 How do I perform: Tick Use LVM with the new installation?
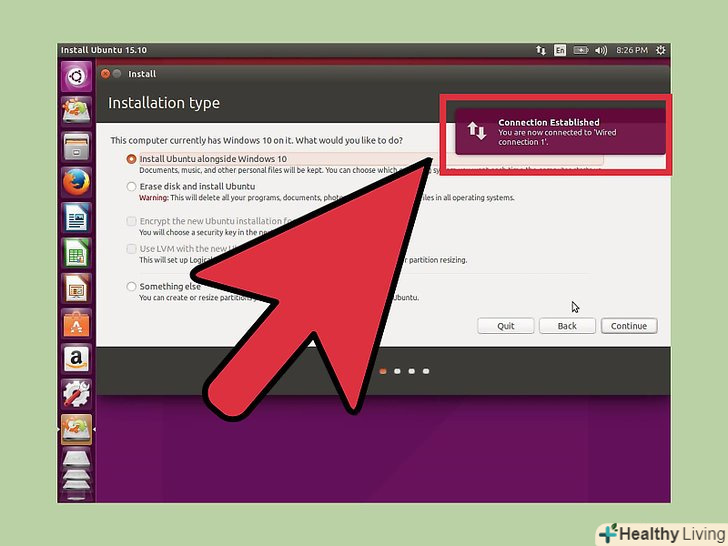[131, 249]
